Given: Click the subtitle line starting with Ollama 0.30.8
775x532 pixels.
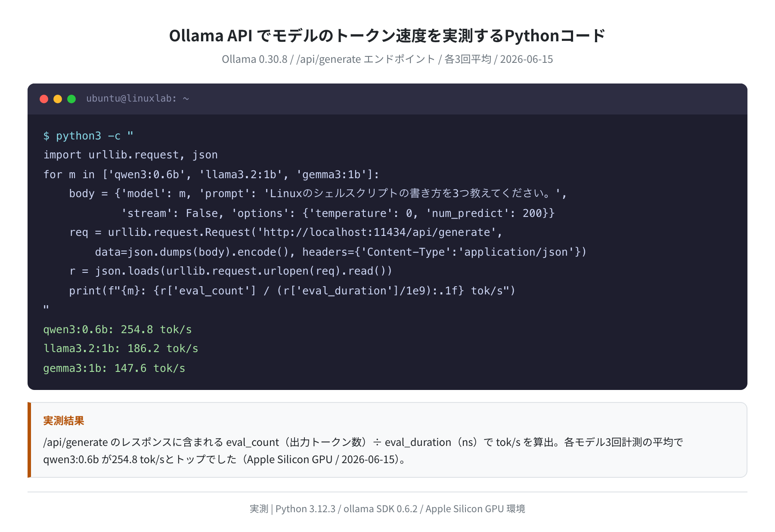Looking at the screenshot, I should [387, 59].
